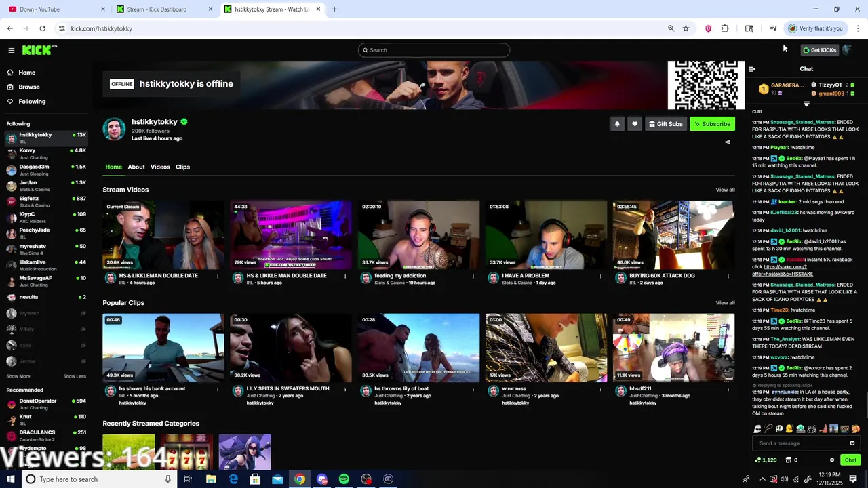Screen dimensions: 868x488
Task: Open the chat shop icon showing 0
Action: pos(791,460)
